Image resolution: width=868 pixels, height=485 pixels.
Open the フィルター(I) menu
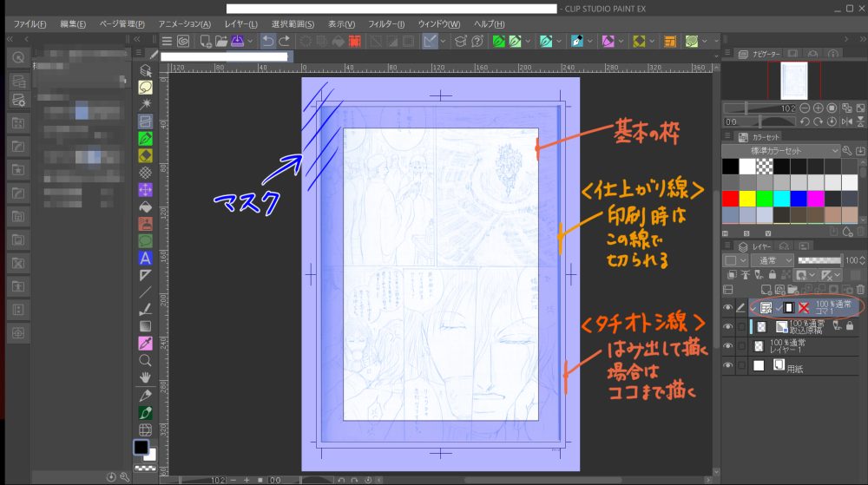(386, 24)
